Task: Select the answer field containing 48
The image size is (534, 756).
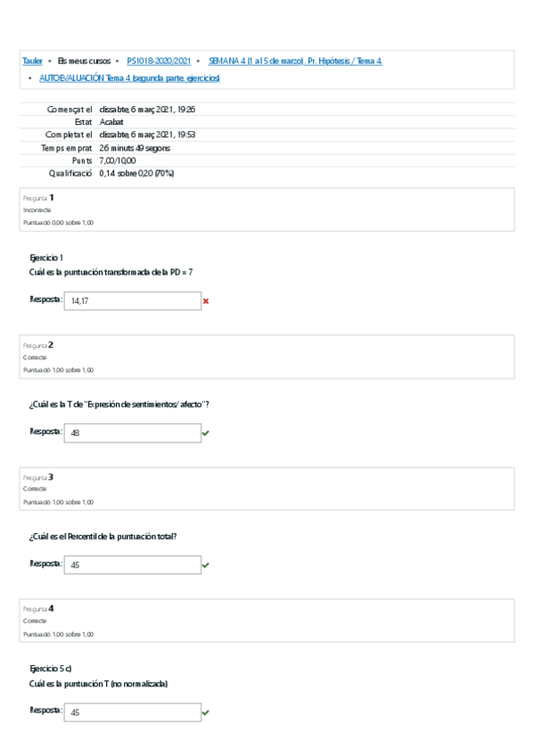Action: tap(132, 432)
